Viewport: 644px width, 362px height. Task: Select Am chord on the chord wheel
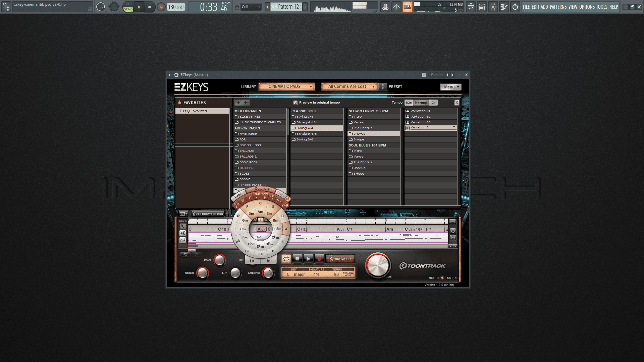[260, 212]
